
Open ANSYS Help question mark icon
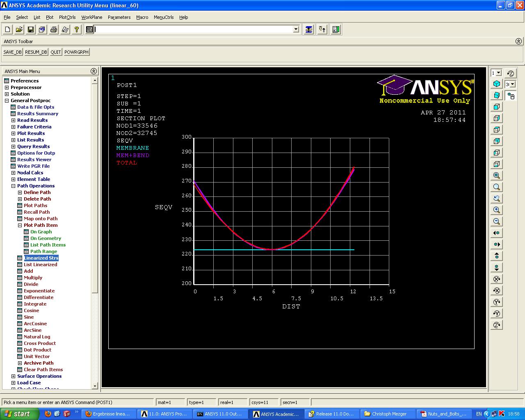(77, 30)
